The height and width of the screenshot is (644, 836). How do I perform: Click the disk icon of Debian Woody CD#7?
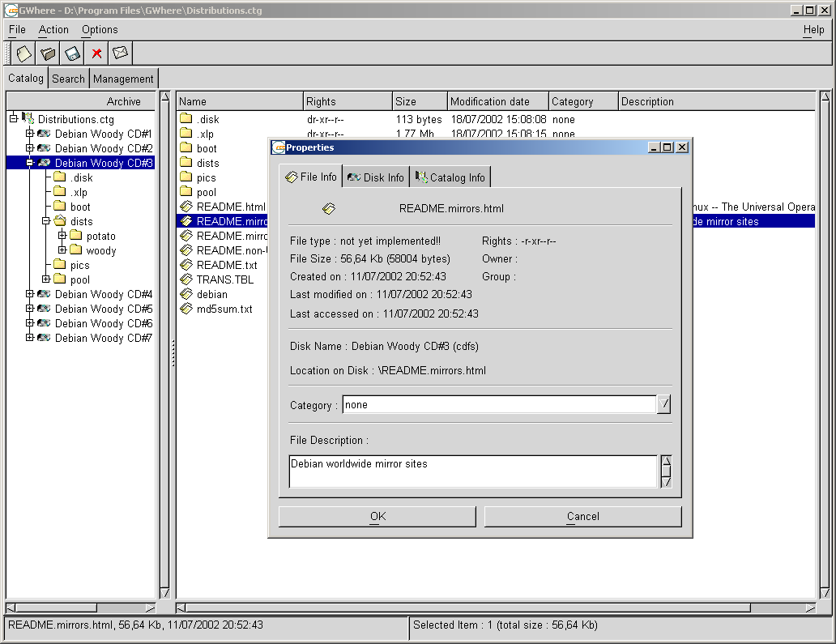(45, 338)
